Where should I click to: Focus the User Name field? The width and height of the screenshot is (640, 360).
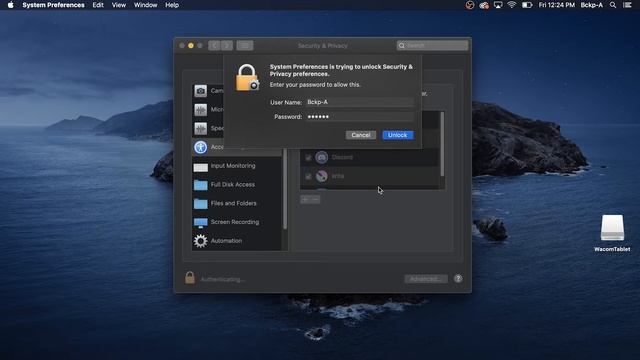(x=360, y=102)
